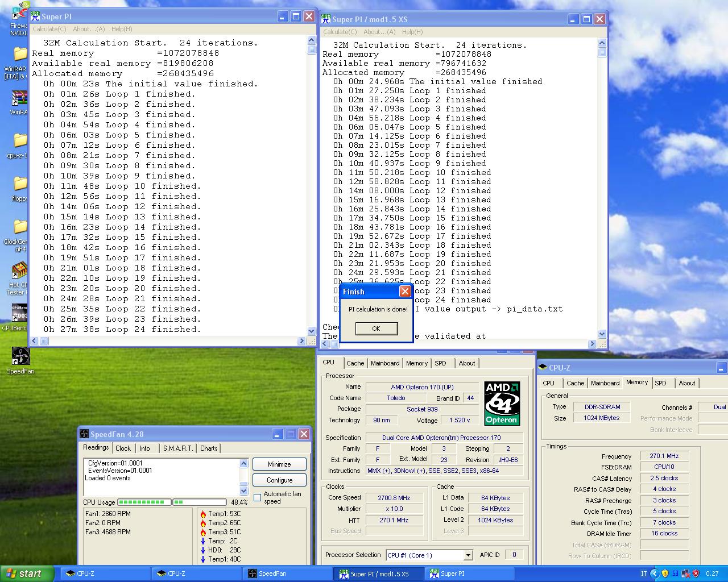Click the SpeedFan Configure button

click(x=279, y=480)
